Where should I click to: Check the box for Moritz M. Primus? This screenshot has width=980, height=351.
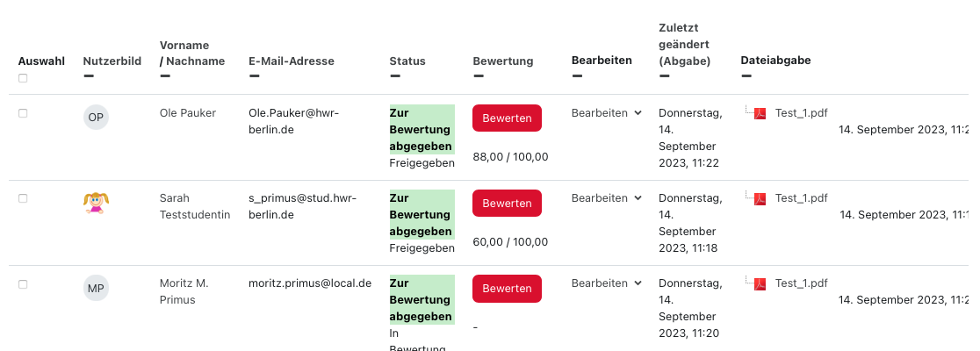pos(23,284)
